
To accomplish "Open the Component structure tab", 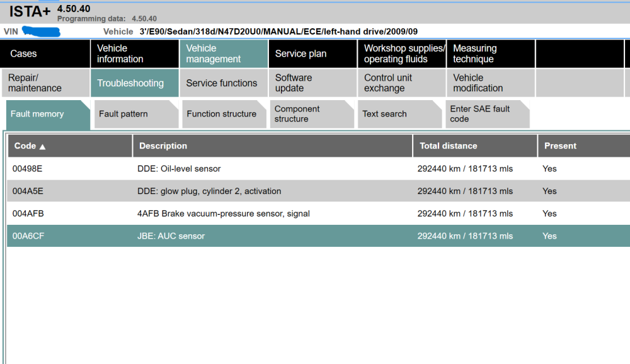I will click(297, 114).
